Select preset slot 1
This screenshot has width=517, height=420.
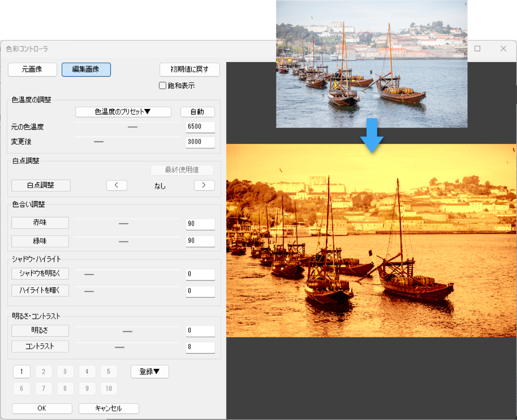pyautogui.click(x=21, y=372)
